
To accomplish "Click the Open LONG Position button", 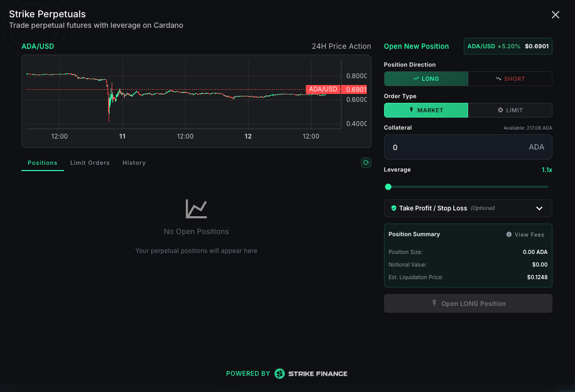I will pyautogui.click(x=468, y=303).
